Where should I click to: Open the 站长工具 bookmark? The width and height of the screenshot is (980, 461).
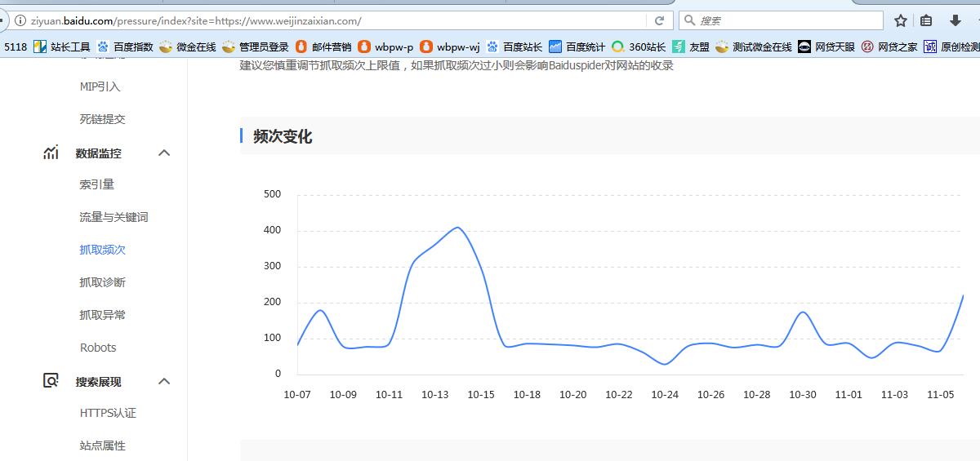click(62, 47)
